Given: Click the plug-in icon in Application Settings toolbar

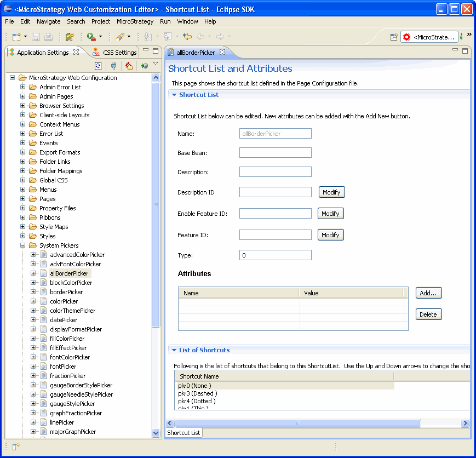Looking at the screenshot, I should 113,66.
